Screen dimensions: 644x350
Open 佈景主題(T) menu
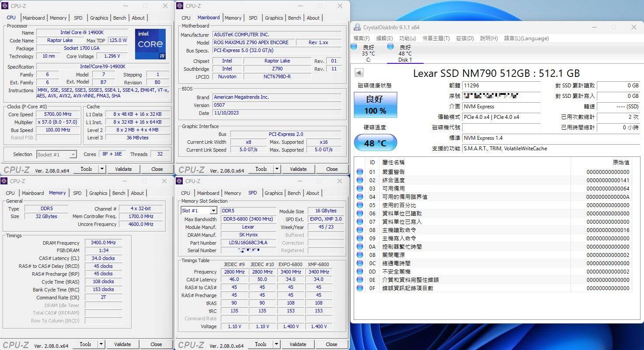pyautogui.click(x=436, y=38)
